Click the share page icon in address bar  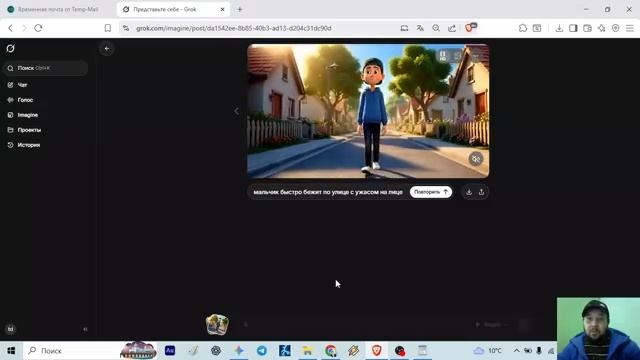pyautogui.click(x=452, y=28)
